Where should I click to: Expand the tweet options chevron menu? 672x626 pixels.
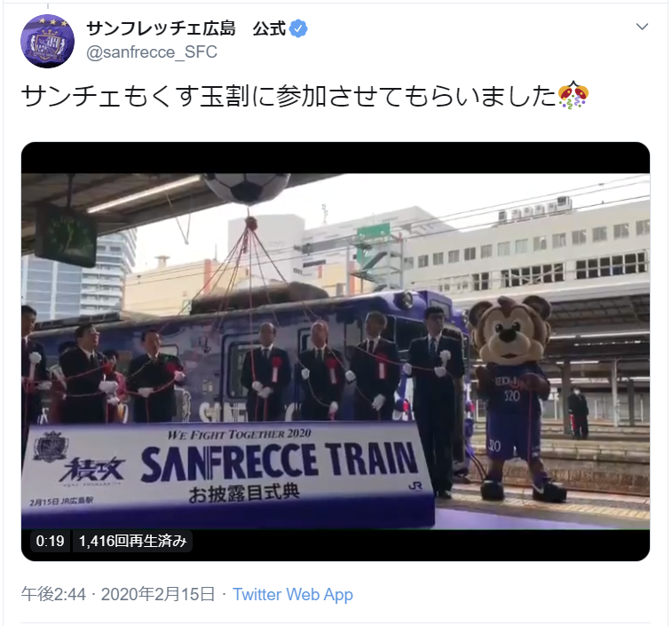click(x=642, y=27)
